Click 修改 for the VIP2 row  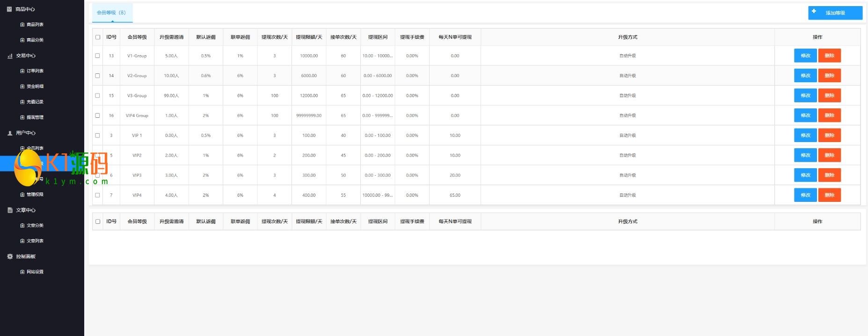pos(805,155)
